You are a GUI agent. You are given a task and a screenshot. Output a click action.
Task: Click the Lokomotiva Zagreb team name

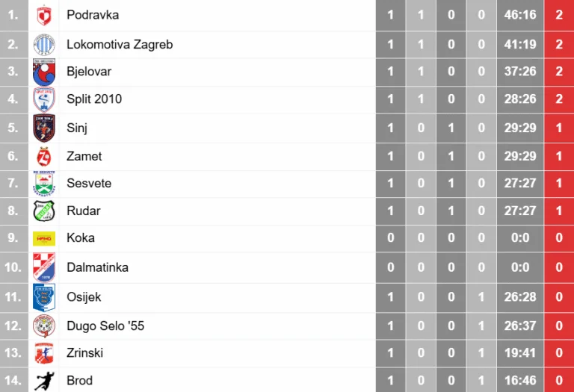pyautogui.click(x=120, y=44)
